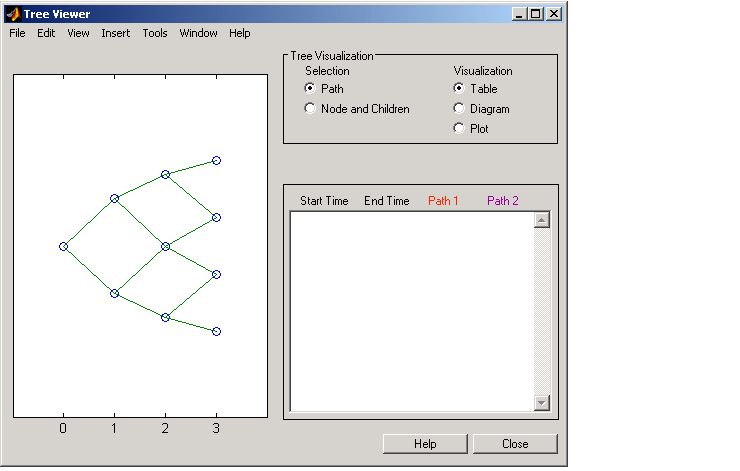Click the Path 2 column header
Image resolution: width=740 pixels, height=471 pixels.
[x=503, y=201]
